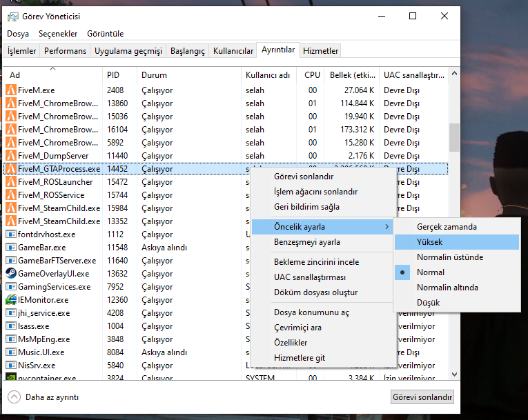The width and height of the screenshot is (528, 420).
Task: Sort by the Durum column header
Action: 189,75
